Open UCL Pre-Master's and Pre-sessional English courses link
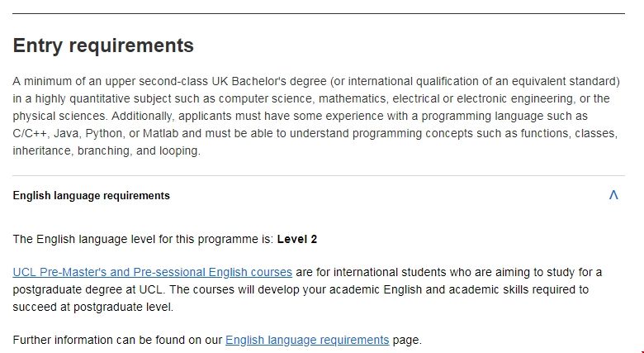 tap(152, 272)
